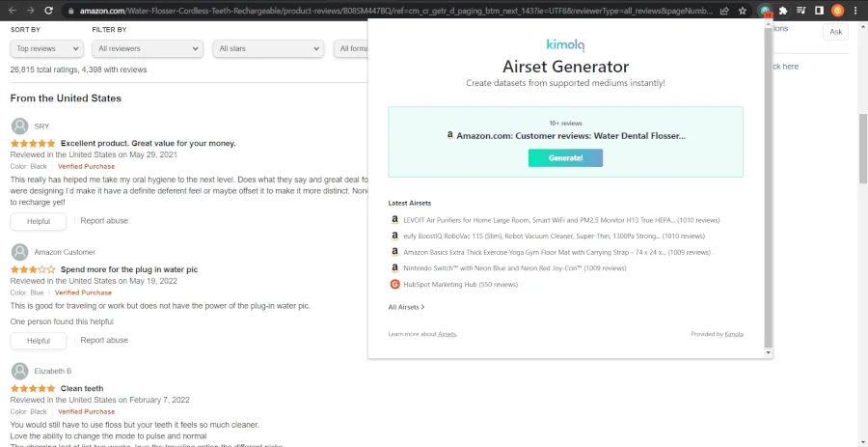Toggle the browser side panel icon
This screenshot has width=868, height=447.
[819, 11]
